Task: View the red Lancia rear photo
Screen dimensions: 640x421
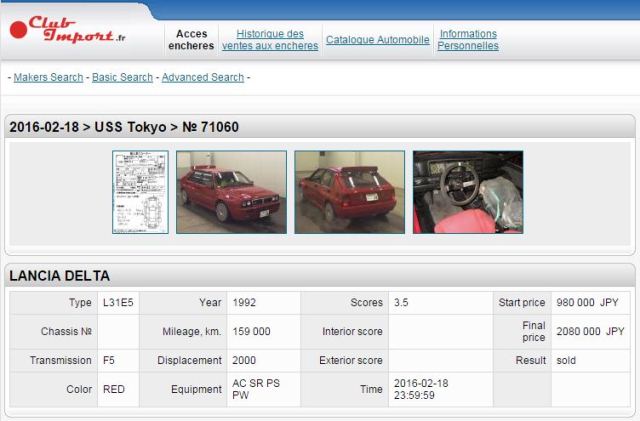Action: (x=349, y=192)
